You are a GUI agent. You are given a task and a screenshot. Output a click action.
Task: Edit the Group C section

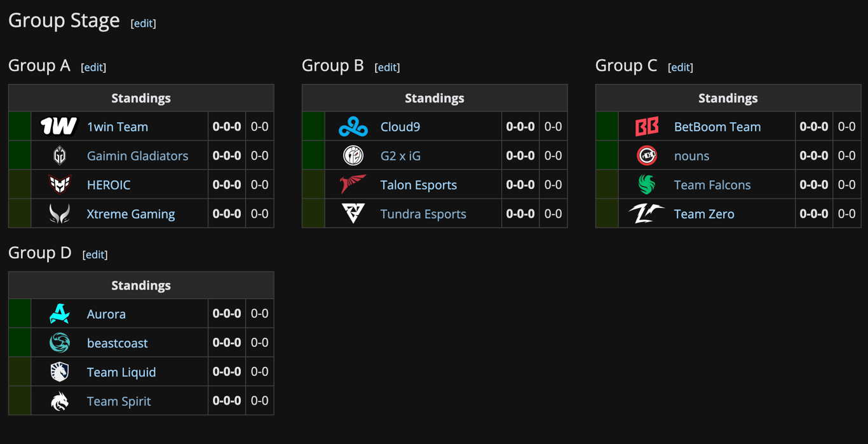[x=681, y=67]
